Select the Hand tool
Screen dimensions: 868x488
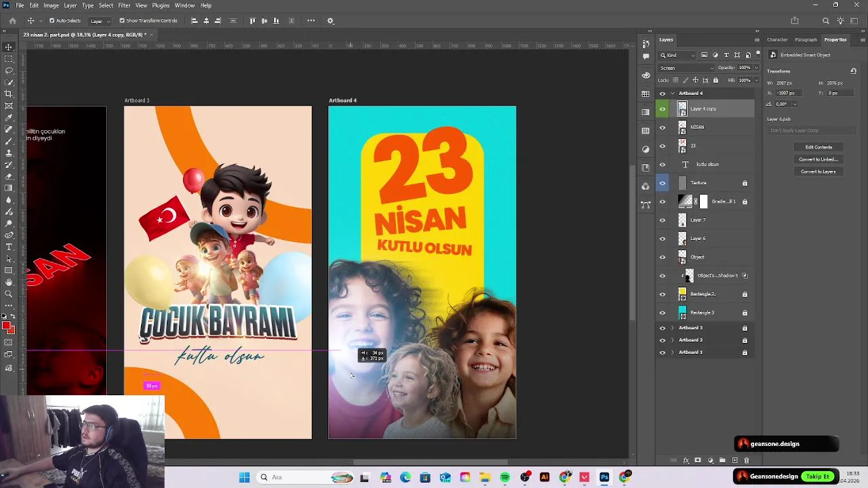click(9, 282)
